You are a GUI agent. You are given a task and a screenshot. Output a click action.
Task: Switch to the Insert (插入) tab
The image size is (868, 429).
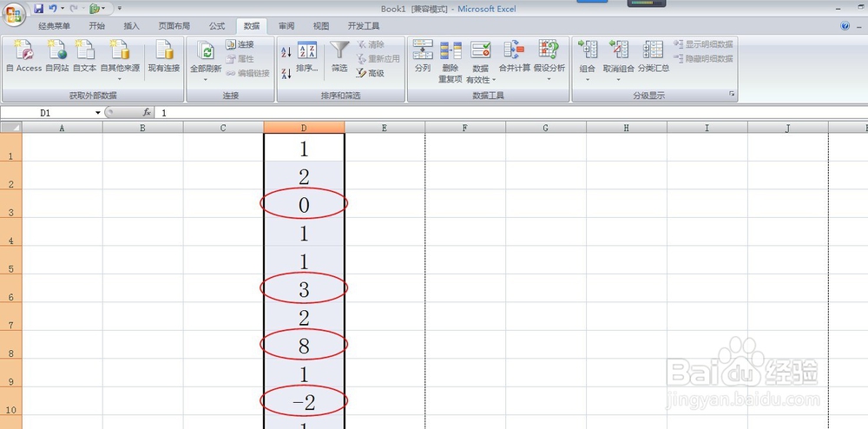(x=131, y=26)
